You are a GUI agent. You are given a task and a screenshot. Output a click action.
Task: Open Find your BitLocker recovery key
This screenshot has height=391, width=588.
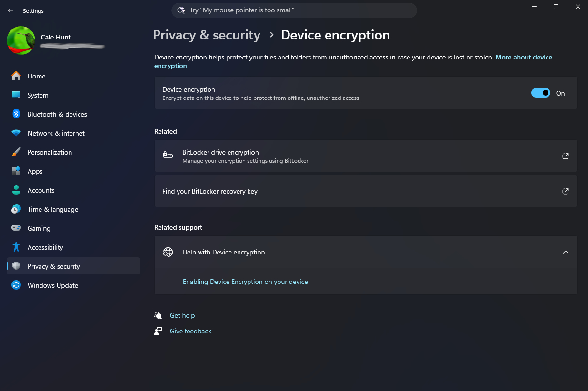tap(366, 191)
